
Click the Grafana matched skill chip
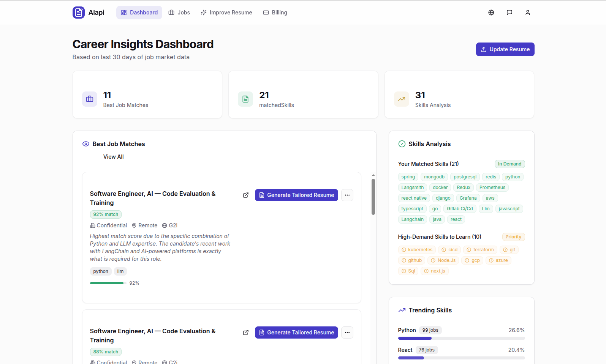pos(468,198)
